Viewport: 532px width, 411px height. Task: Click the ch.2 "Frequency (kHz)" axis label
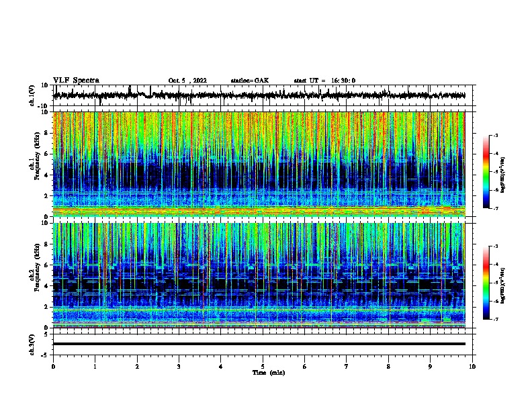[37, 267]
